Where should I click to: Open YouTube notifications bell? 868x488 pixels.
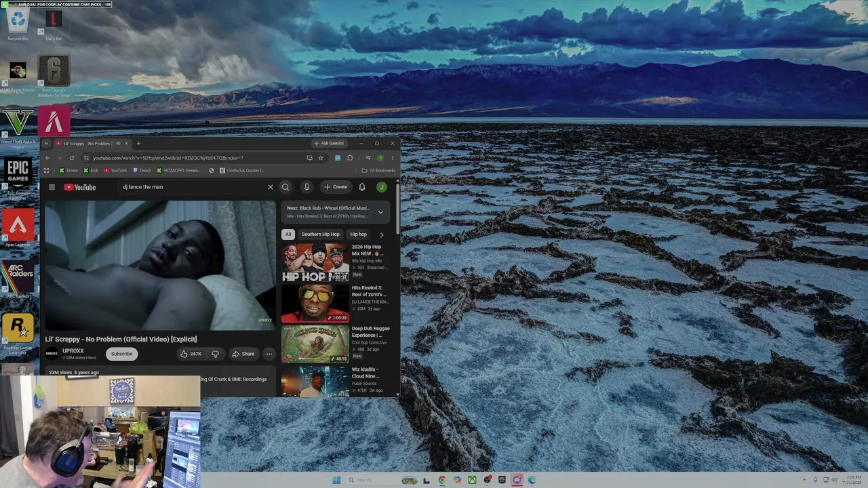coord(362,187)
